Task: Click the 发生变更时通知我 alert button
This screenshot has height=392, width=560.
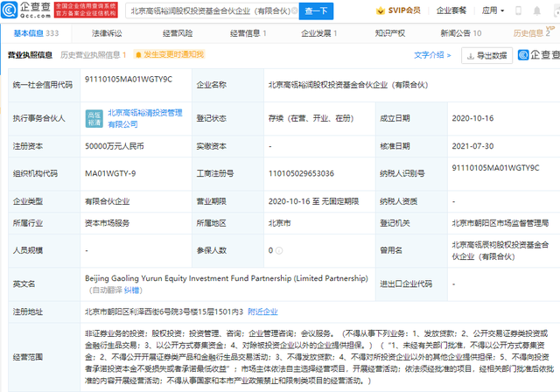Action: [x=169, y=54]
